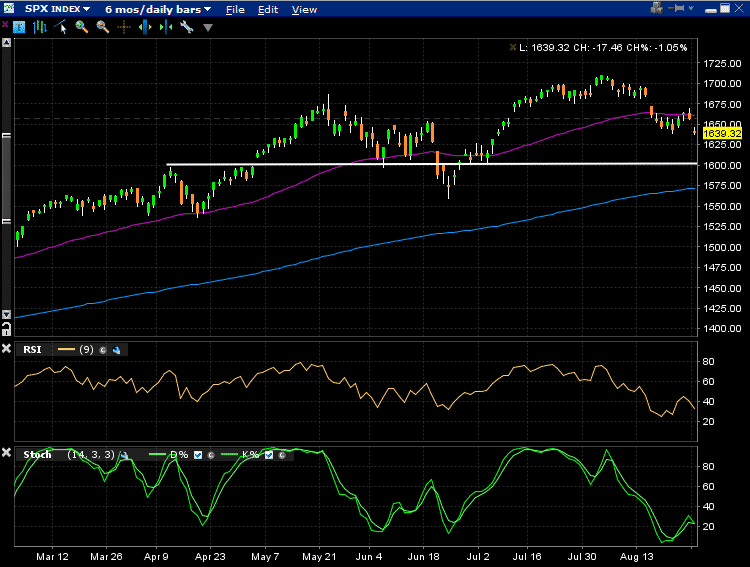Image resolution: width=750 pixels, height=567 pixels.
Task: Toggle the D% line checkbox
Action: pyautogui.click(x=198, y=455)
